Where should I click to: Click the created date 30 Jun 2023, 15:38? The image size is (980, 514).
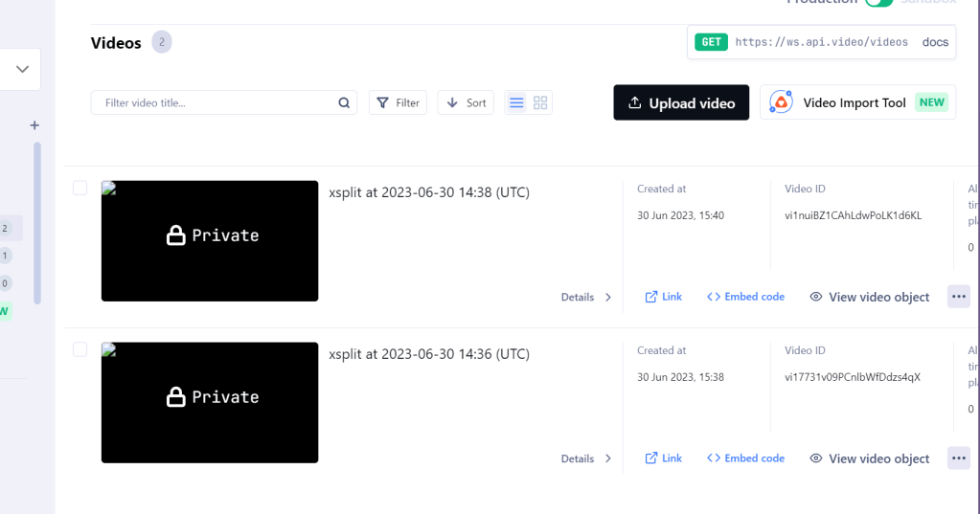point(680,377)
